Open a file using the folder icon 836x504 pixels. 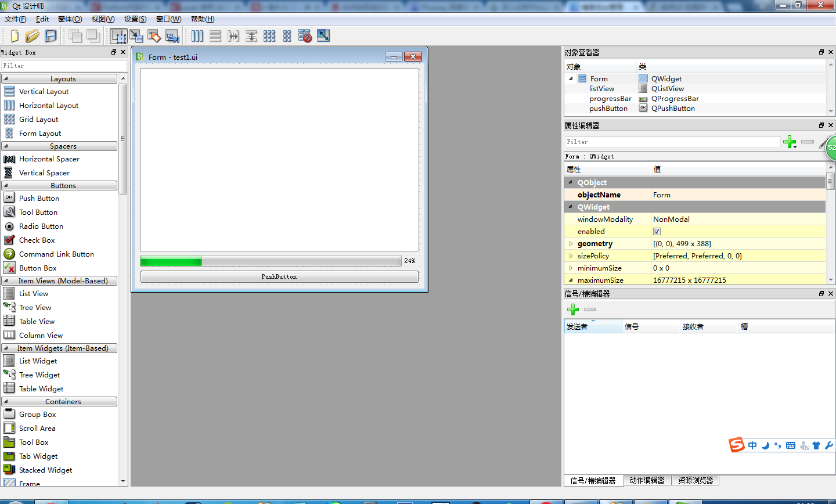tap(32, 36)
